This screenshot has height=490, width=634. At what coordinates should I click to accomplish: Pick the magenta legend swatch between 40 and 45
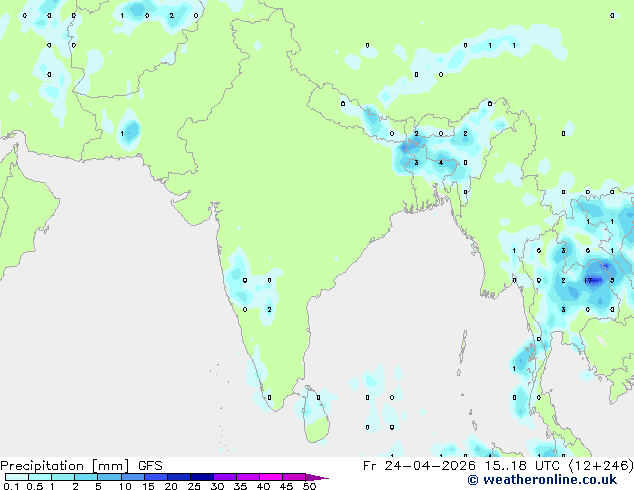(271, 477)
